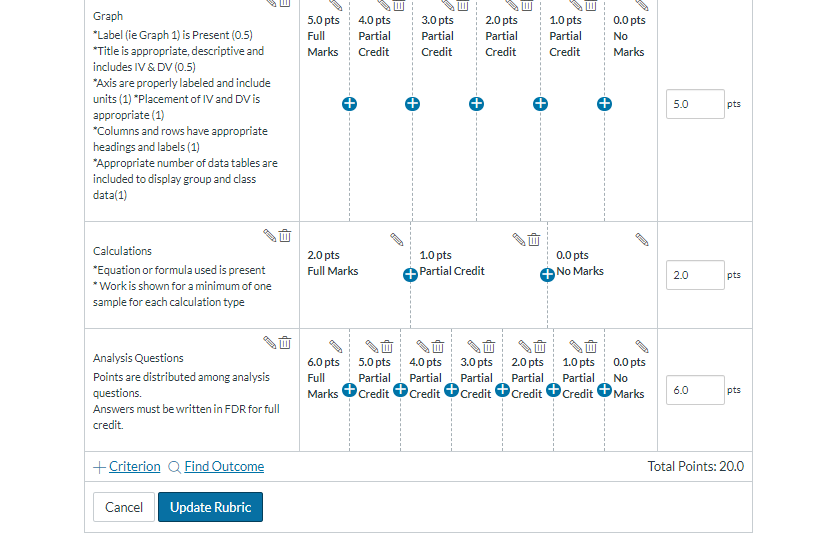
Task: Add rating before Calculations No Marks
Action: click(547, 275)
